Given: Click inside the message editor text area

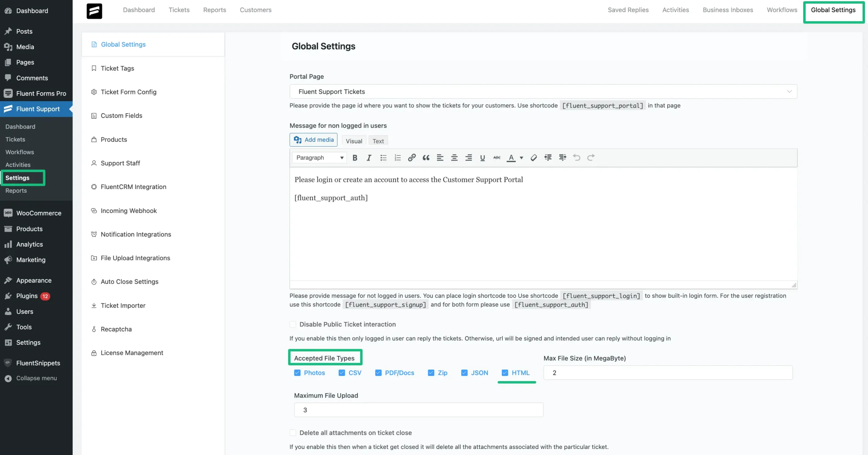Looking at the screenshot, I should pyautogui.click(x=543, y=224).
